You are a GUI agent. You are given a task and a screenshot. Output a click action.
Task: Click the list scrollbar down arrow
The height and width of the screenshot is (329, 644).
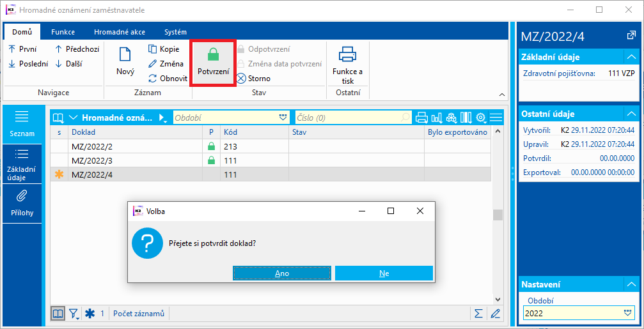498,300
